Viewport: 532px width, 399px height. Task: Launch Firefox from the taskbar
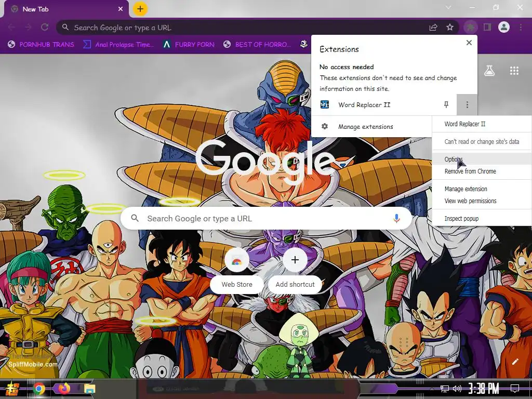64,389
